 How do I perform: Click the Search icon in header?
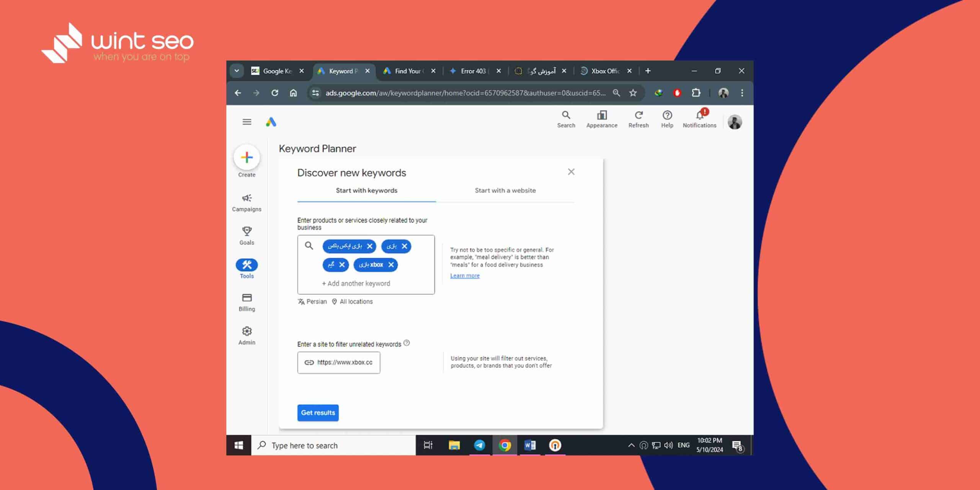tap(566, 119)
